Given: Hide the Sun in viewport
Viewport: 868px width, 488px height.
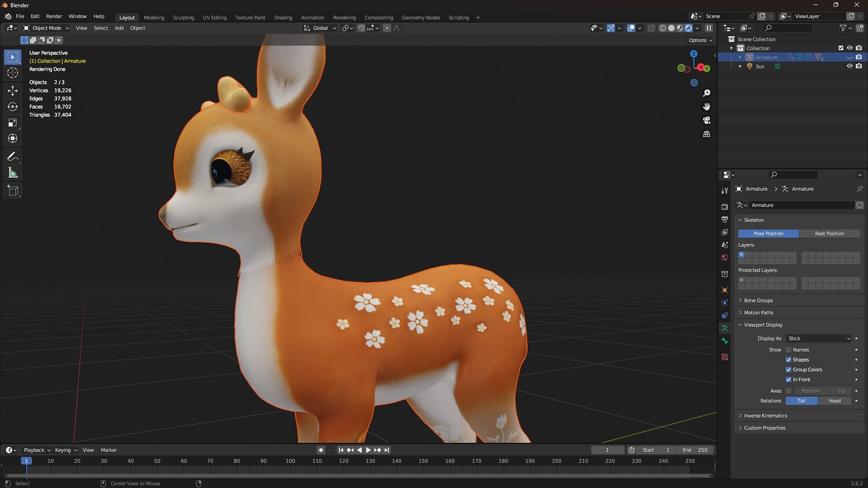Looking at the screenshot, I should click(x=849, y=66).
